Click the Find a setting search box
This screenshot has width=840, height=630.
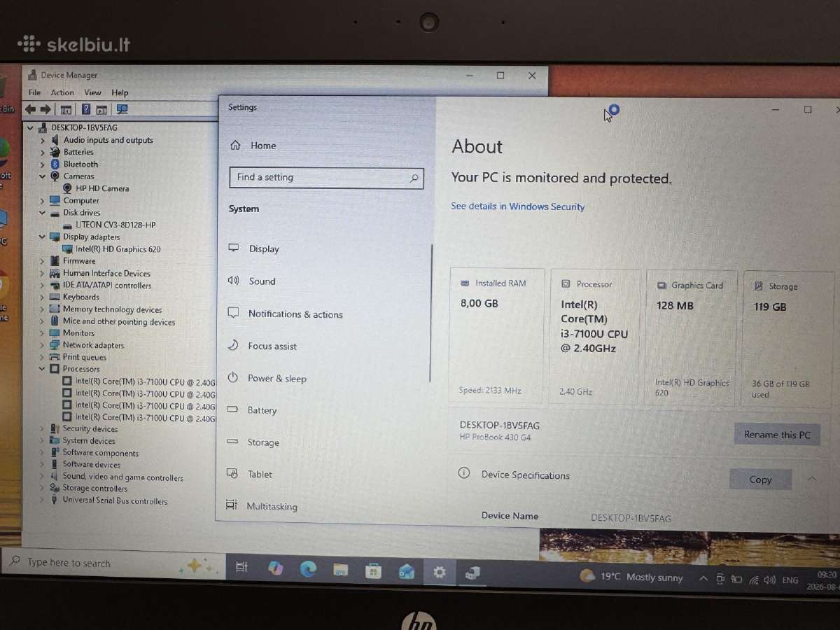(x=327, y=177)
